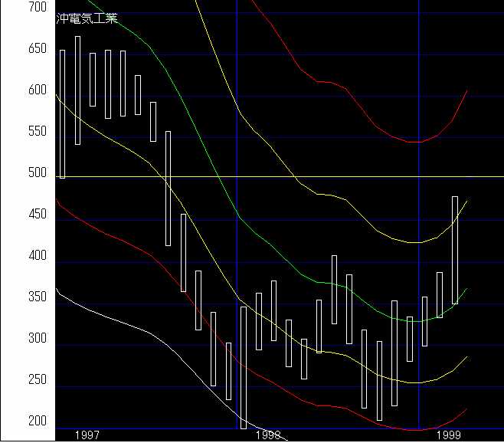This screenshot has width=504, height=443.
Task: Select the 1999 year label on time axis
Action: click(448, 435)
